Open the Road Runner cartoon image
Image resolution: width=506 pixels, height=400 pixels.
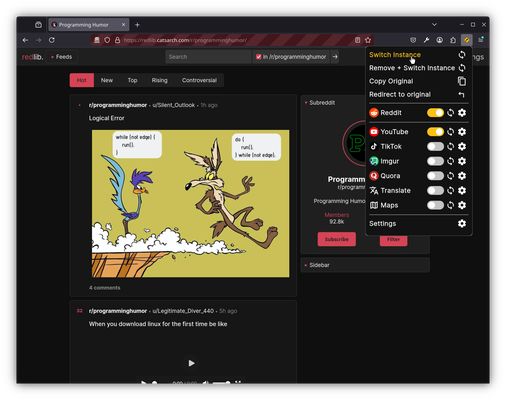tap(191, 203)
